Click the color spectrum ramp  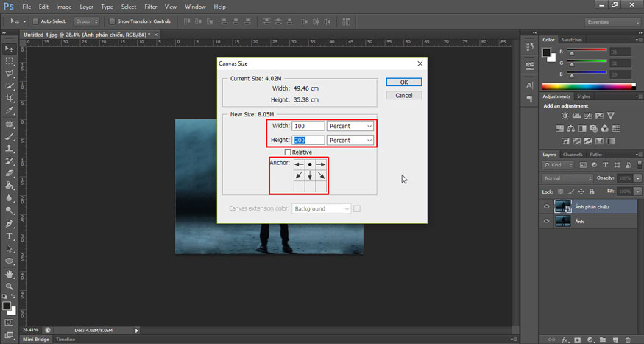point(589,86)
